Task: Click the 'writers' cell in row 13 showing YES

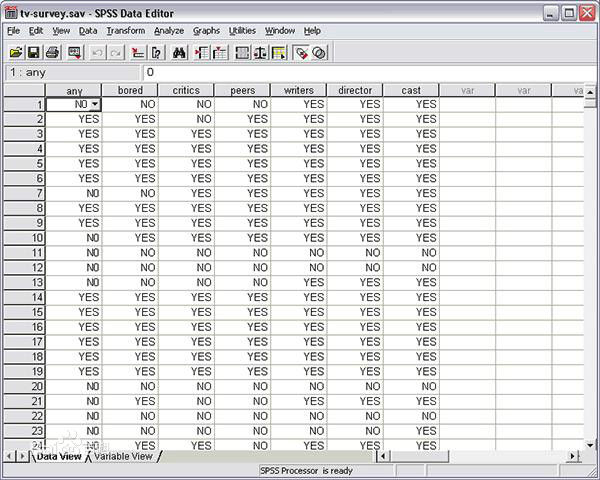Action: pyautogui.click(x=299, y=282)
